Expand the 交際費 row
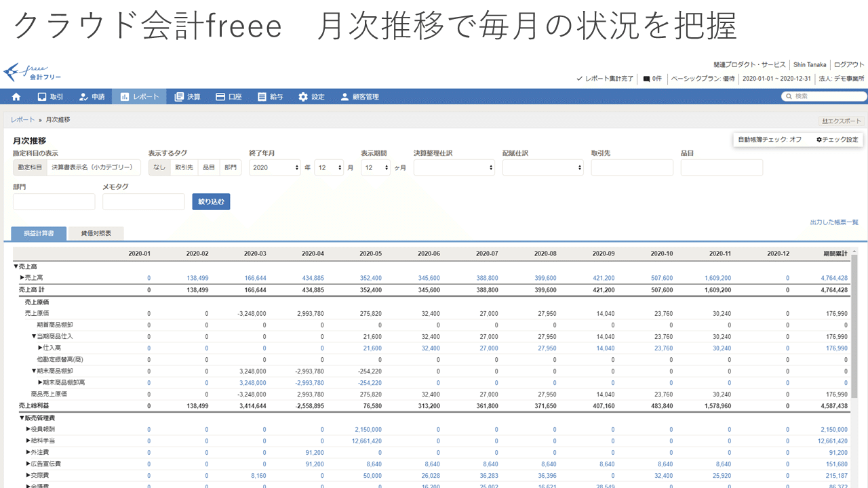Viewport: 868px width, 488px height. coord(37,475)
